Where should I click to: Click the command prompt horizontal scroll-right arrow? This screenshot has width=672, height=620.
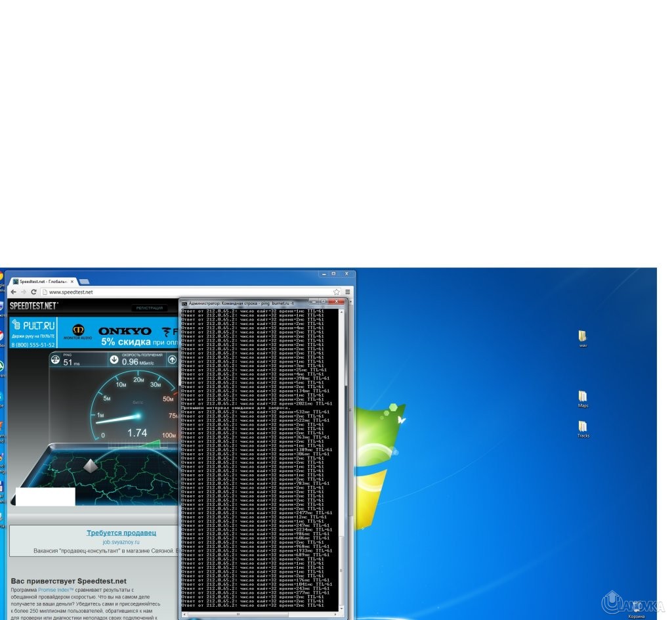[x=335, y=615]
